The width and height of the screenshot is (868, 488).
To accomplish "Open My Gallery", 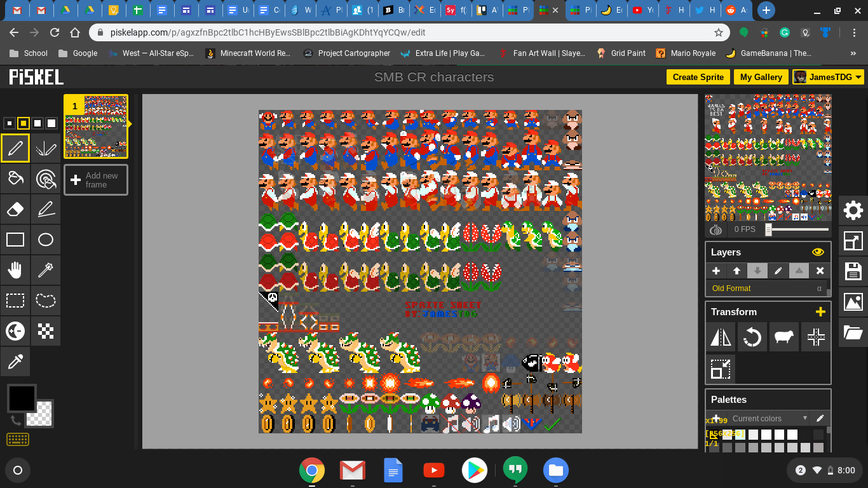I will (761, 77).
